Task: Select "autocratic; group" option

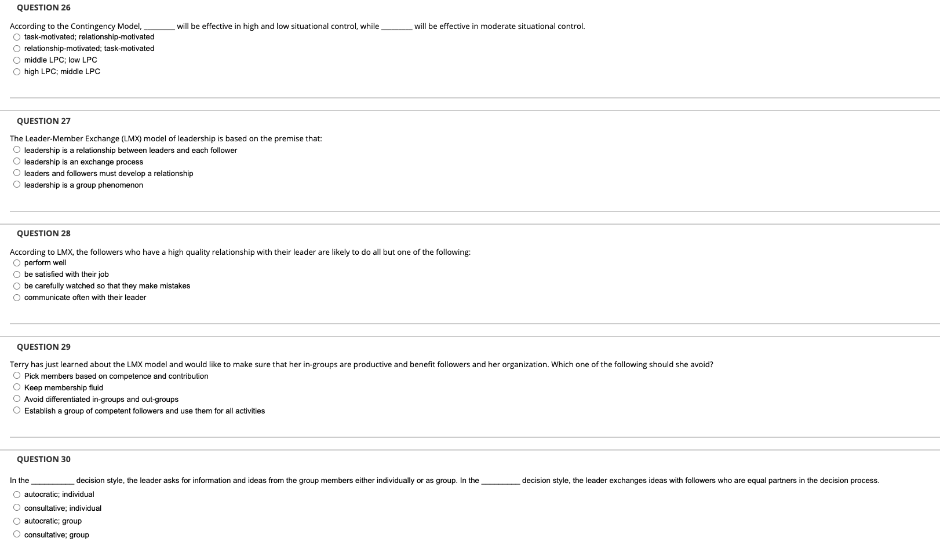Action: click(x=16, y=521)
